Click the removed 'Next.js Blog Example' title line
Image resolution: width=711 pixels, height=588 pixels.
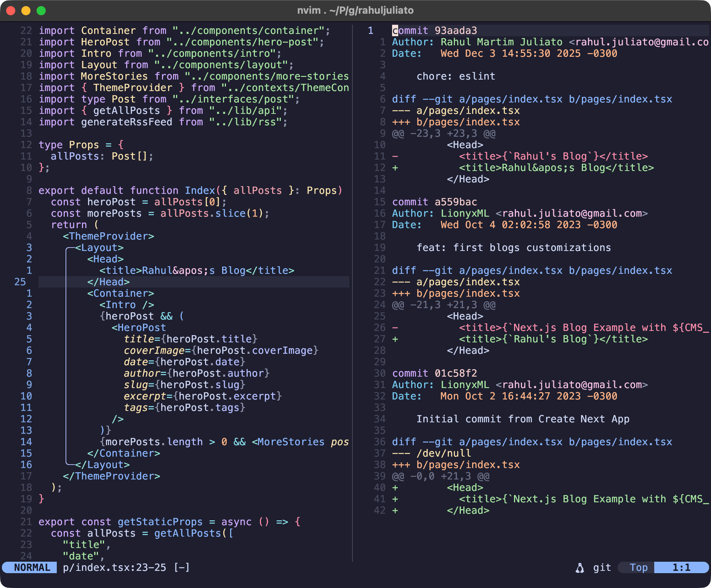tap(550, 328)
